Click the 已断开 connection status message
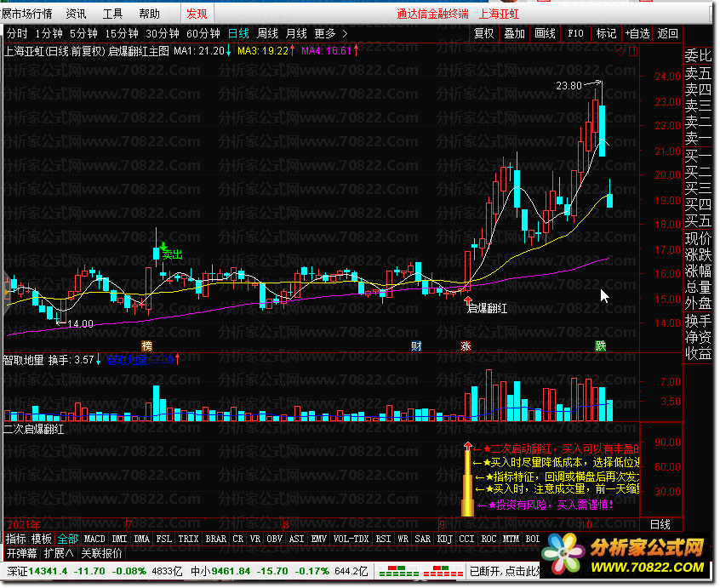Image resolution: width=720 pixels, height=588 pixels. [x=505, y=572]
